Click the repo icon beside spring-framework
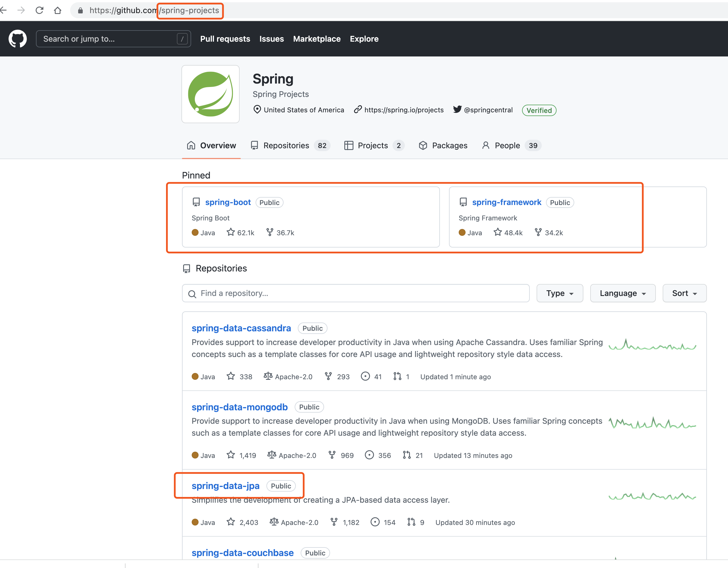728x568 pixels. click(463, 202)
